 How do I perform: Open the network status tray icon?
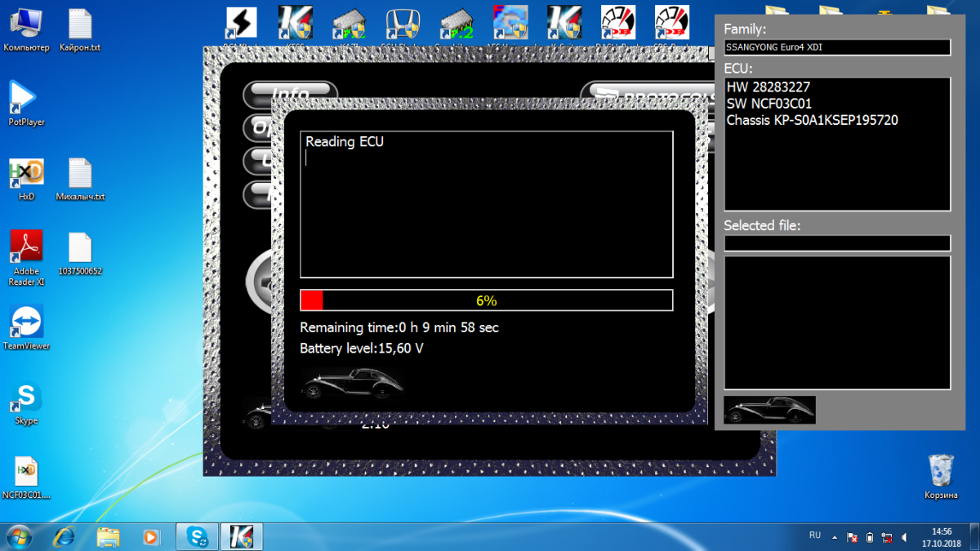click(887, 537)
